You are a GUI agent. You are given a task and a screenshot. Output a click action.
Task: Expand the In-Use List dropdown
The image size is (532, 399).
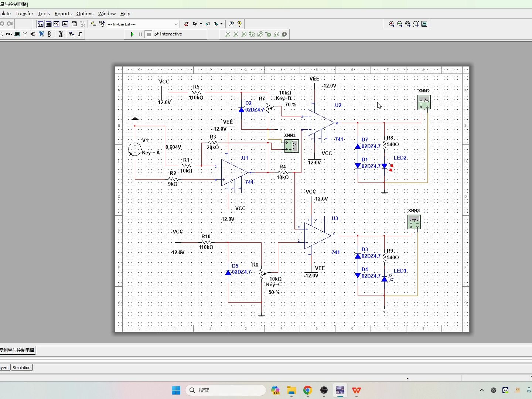pos(176,24)
